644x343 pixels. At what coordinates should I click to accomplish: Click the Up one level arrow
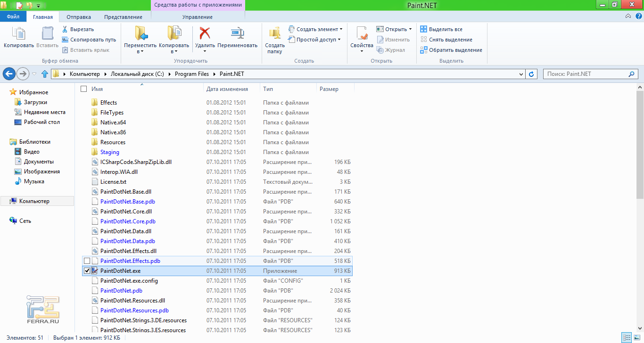[x=45, y=74]
